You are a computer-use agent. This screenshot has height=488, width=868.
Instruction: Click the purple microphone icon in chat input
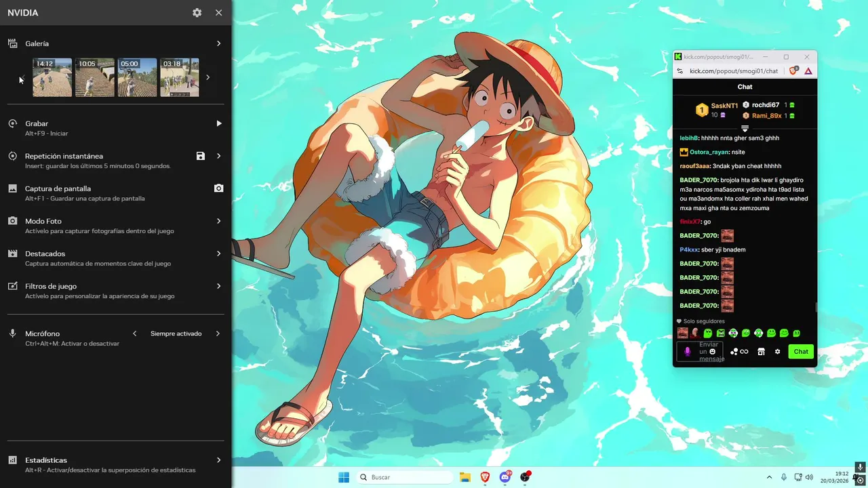click(x=687, y=352)
